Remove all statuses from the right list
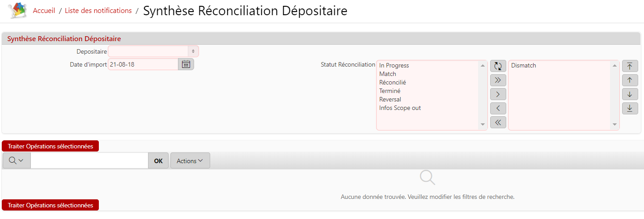644x219 pixels. point(498,122)
